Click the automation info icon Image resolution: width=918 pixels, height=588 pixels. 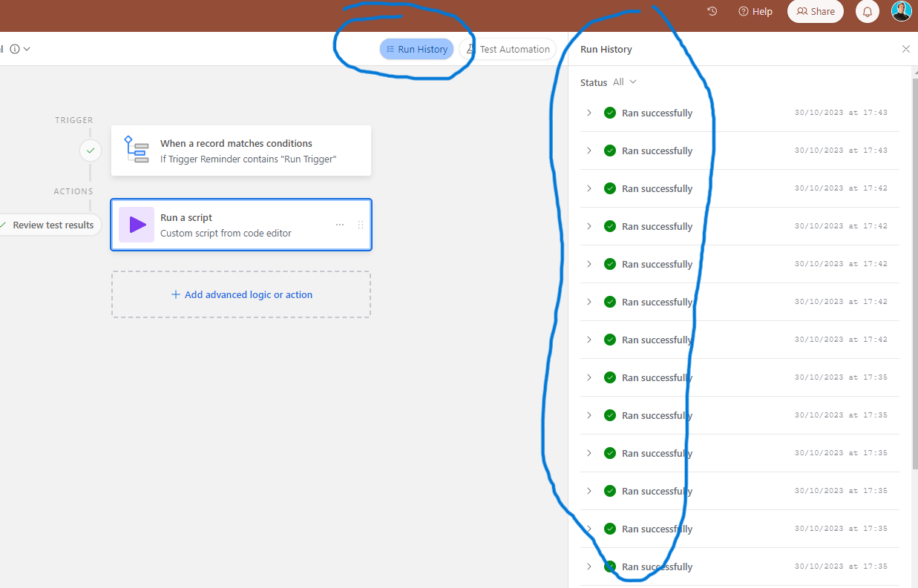(15, 49)
